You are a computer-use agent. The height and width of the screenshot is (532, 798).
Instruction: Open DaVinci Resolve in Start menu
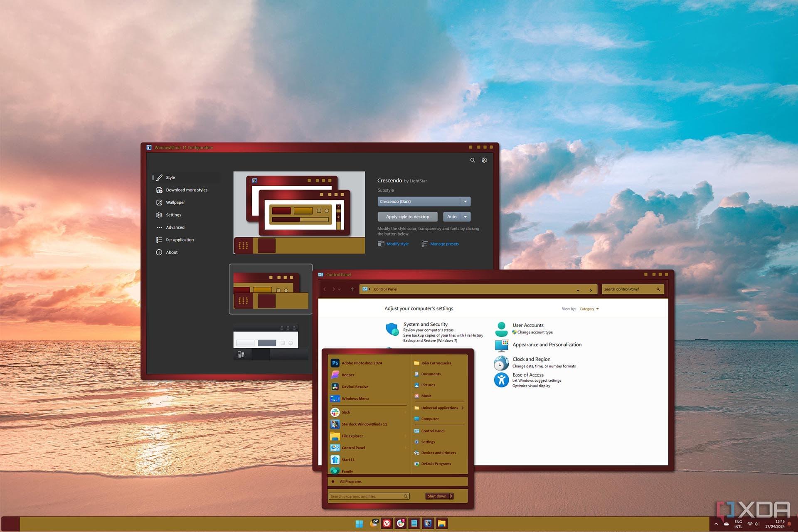tap(355, 387)
